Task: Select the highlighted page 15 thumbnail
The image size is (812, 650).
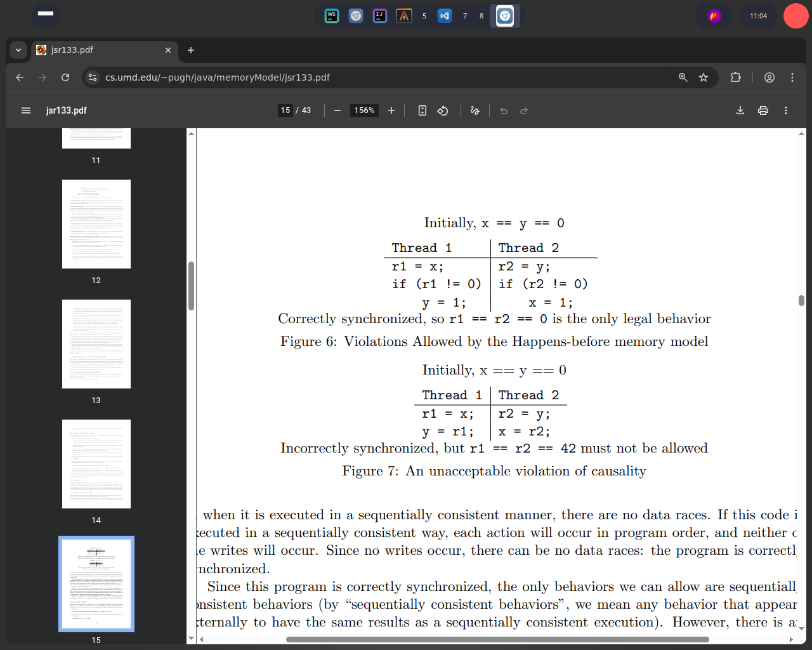Action: coord(96,584)
